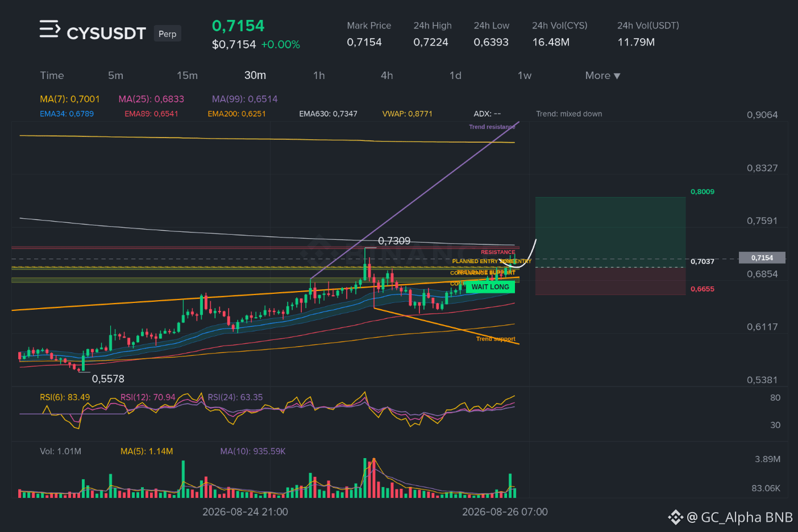Viewport: 798px width, 532px height.
Task: Click the RSI(24): 63.35 label
Action: pos(235,397)
